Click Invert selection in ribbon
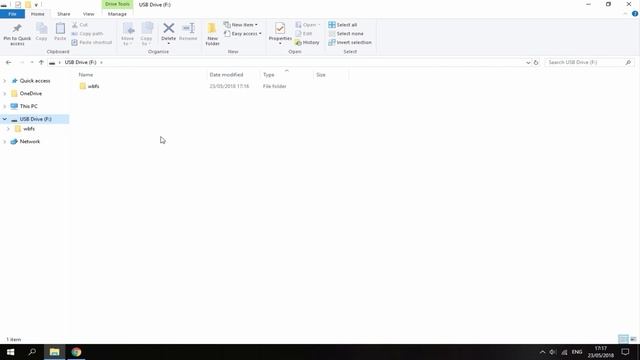The width and height of the screenshot is (640, 360). (x=350, y=42)
